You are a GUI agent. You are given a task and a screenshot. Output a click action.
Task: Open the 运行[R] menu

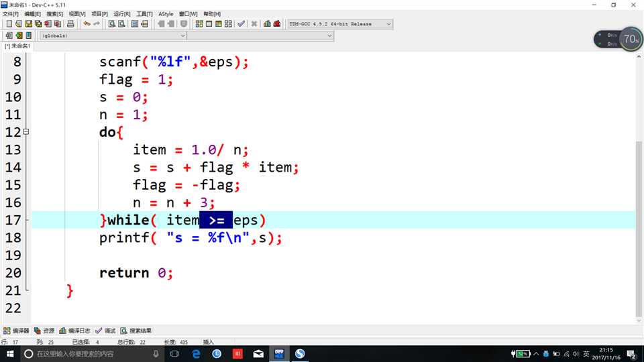121,14
